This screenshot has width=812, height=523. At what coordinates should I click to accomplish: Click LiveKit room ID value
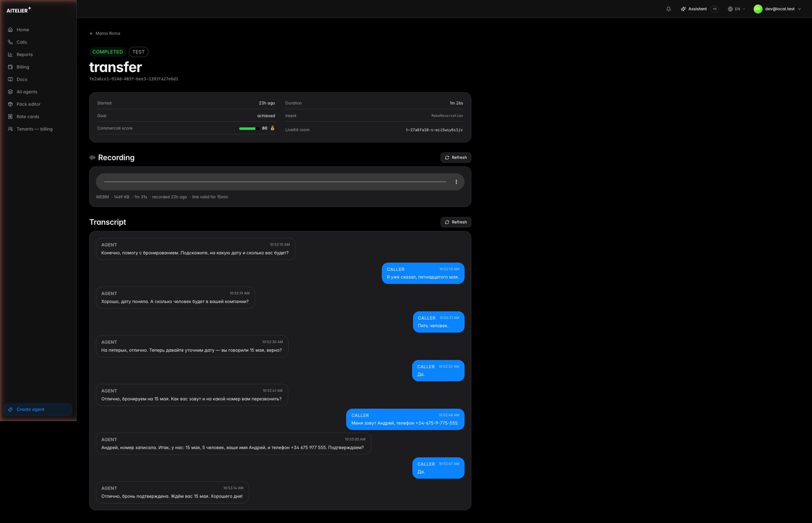pyautogui.click(x=434, y=130)
